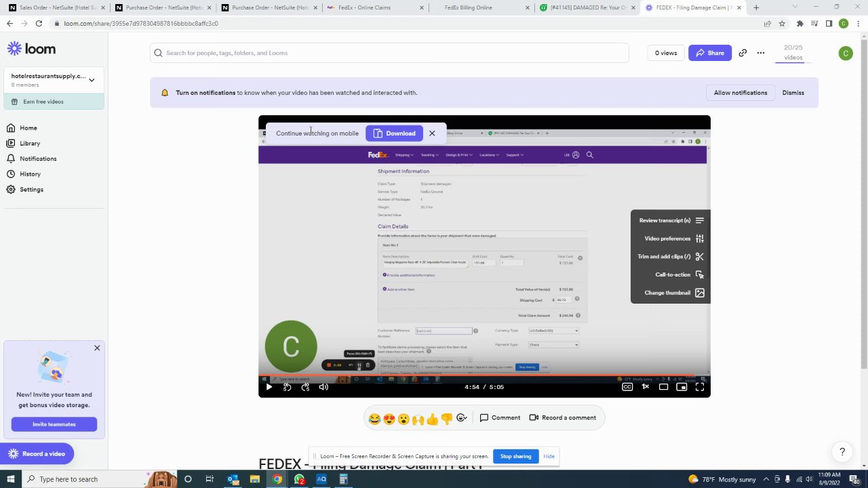React with laughing emoji
The height and width of the screenshot is (488, 868).
pyautogui.click(x=374, y=418)
